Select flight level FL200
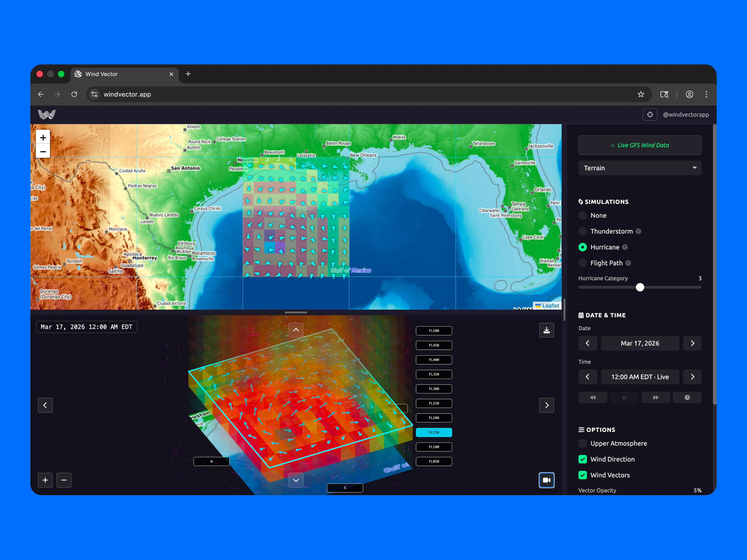747x560 pixels. click(x=434, y=418)
